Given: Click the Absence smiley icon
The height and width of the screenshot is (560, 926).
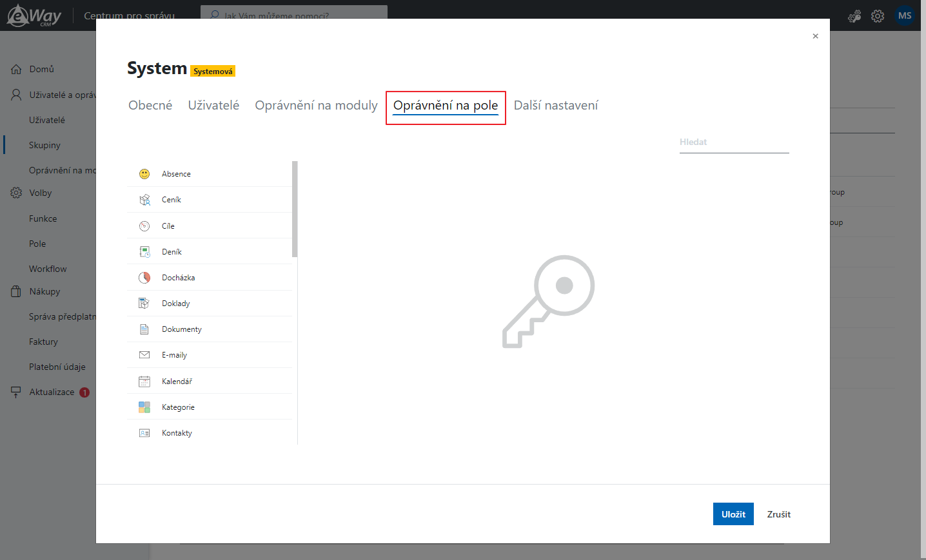Looking at the screenshot, I should pos(144,174).
